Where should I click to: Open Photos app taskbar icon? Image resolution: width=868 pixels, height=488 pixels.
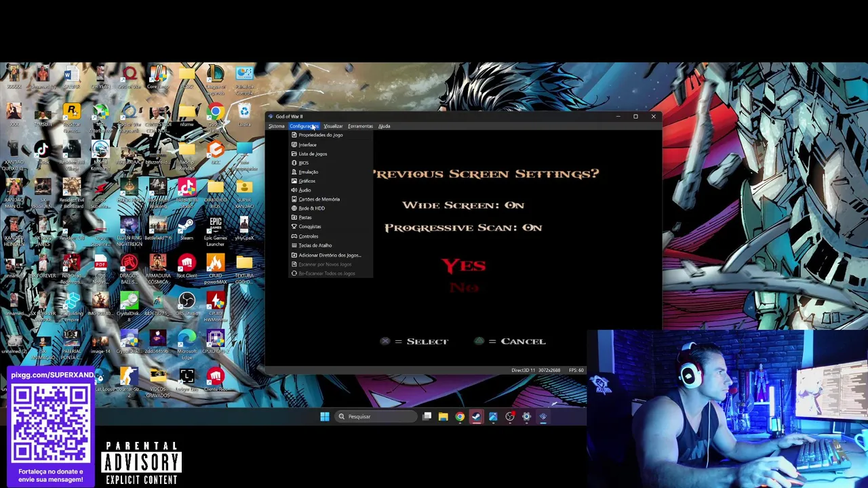click(x=493, y=417)
